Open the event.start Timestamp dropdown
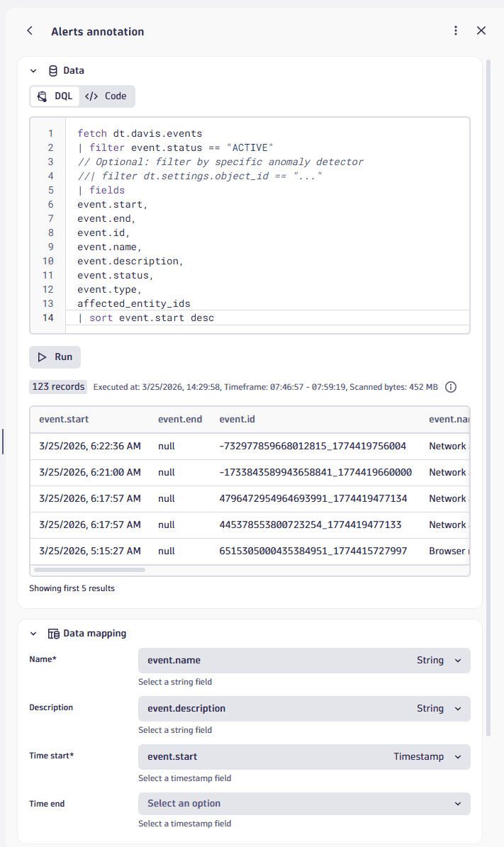Image resolution: width=504 pixels, height=847 pixels. 457,756
